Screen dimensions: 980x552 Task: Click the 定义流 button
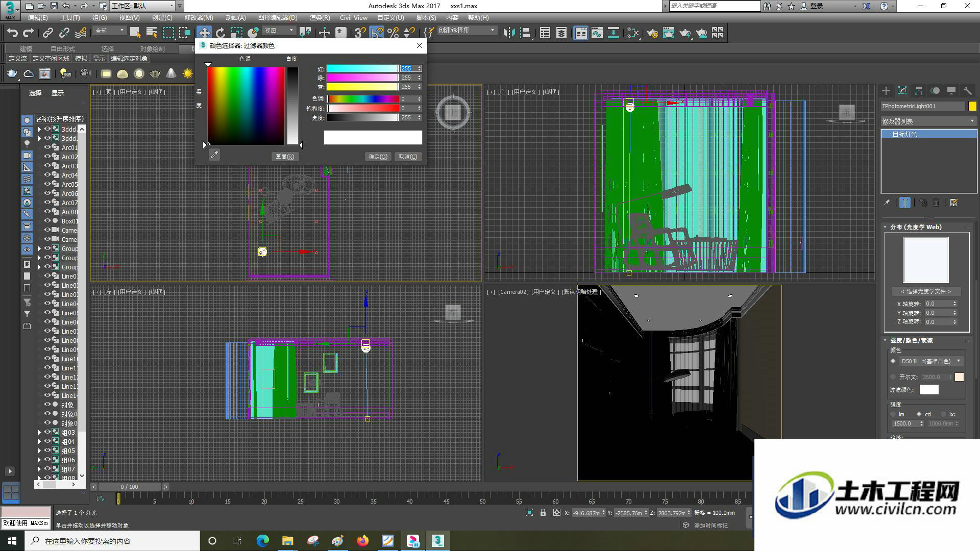coord(18,59)
